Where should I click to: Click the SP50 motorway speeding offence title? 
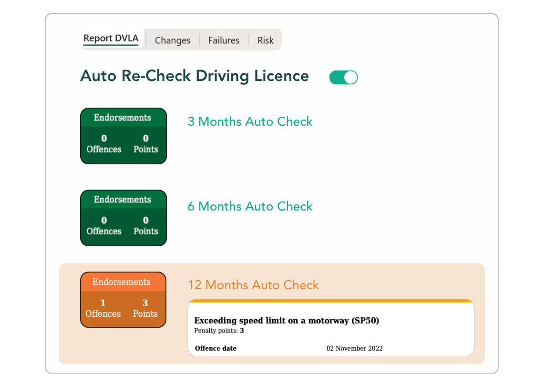coord(287,321)
